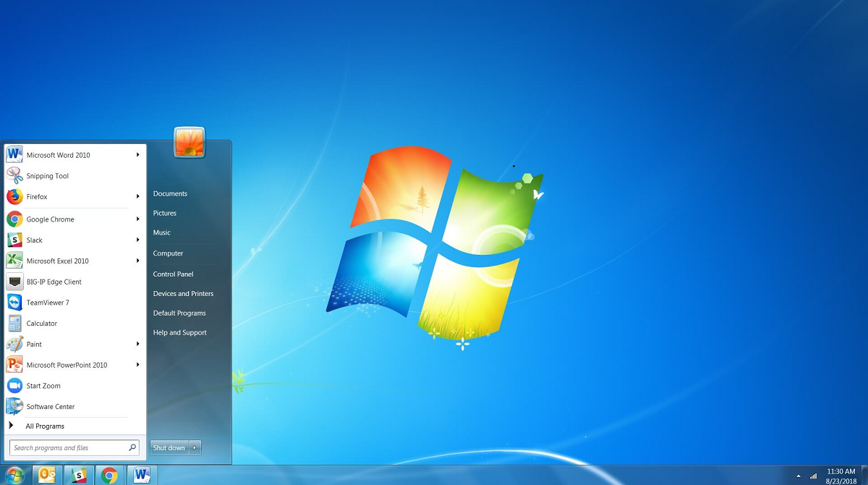This screenshot has height=485, width=868.
Task: Open the Snipping Tool
Action: (x=48, y=176)
